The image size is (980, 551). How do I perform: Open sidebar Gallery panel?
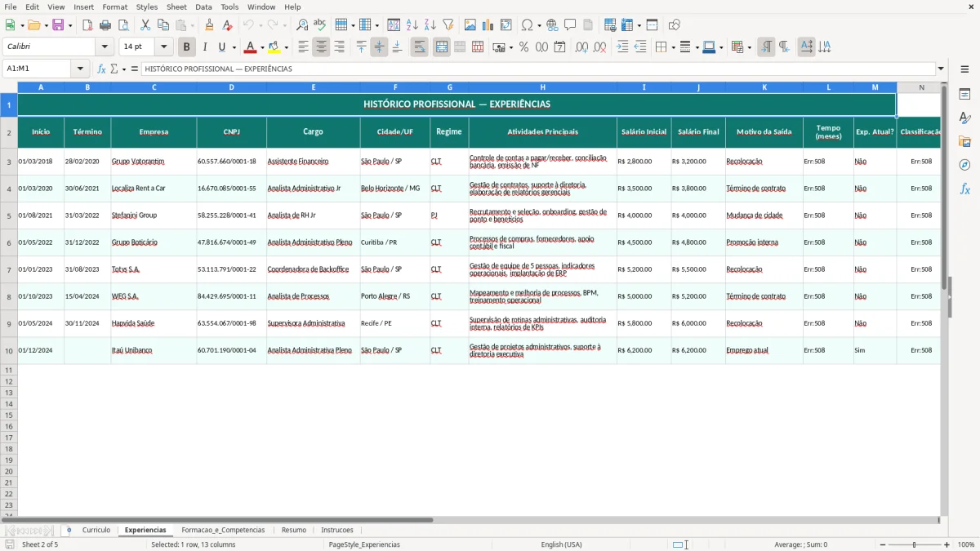click(964, 141)
